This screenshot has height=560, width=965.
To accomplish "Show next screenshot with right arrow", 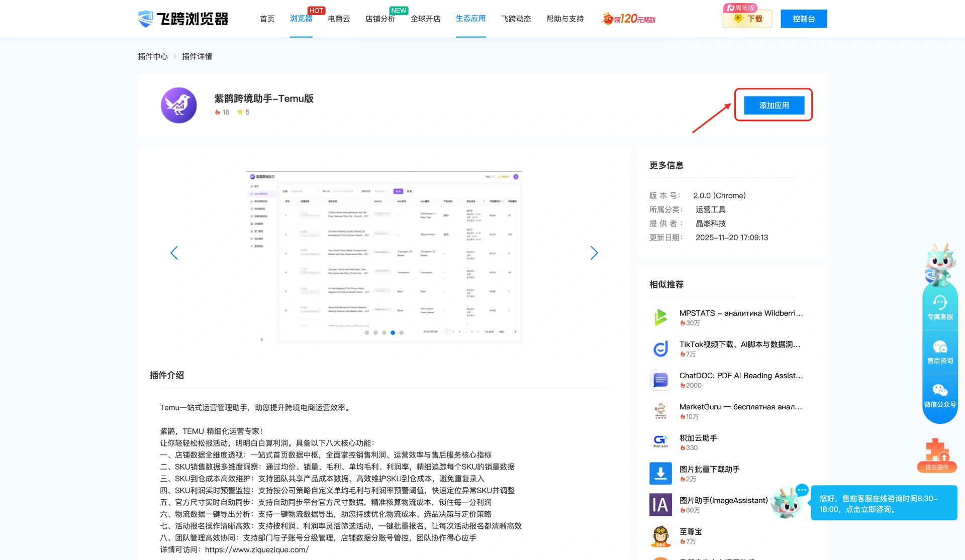I will click(594, 253).
